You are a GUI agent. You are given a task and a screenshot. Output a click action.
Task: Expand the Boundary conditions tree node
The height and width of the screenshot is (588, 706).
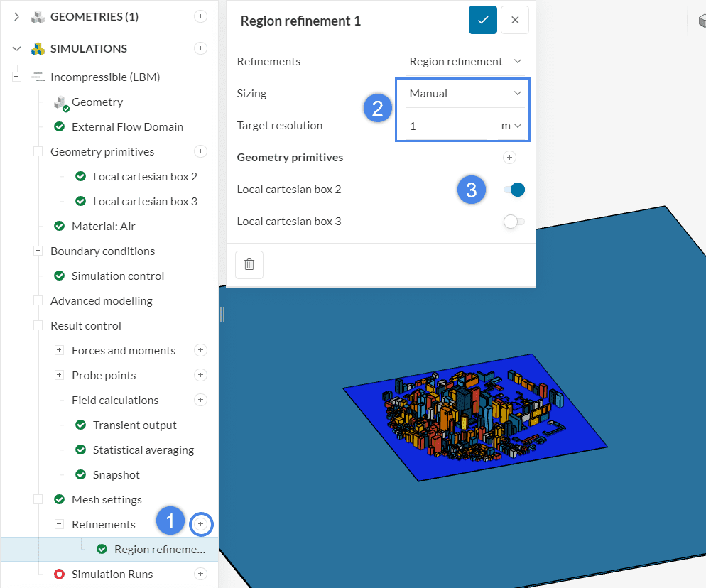click(36, 251)
